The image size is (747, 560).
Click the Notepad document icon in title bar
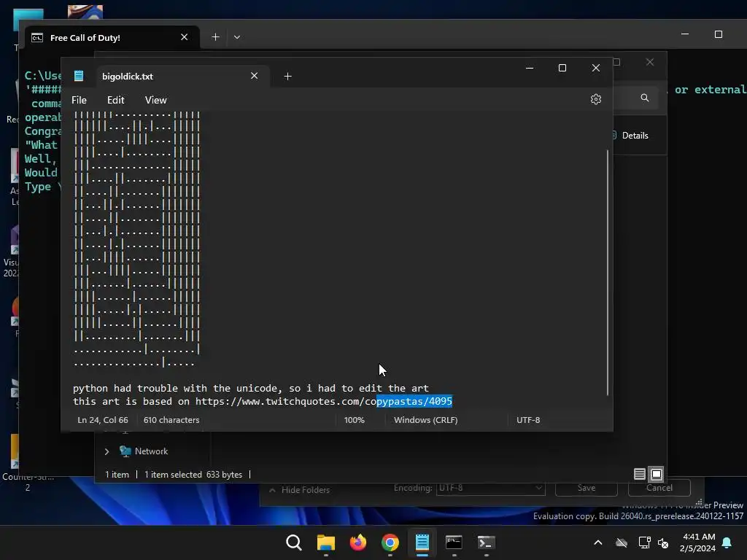[x=79, y=76]
